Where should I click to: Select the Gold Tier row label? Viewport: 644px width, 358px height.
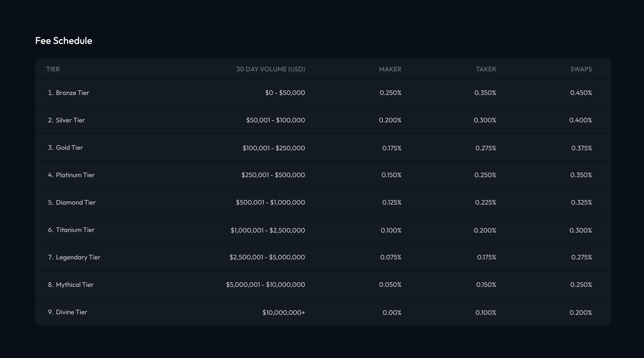pyautogui.click(x=69, y=148)
